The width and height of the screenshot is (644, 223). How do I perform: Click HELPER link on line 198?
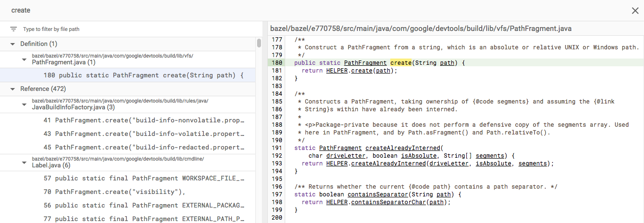tap(337, 202)
